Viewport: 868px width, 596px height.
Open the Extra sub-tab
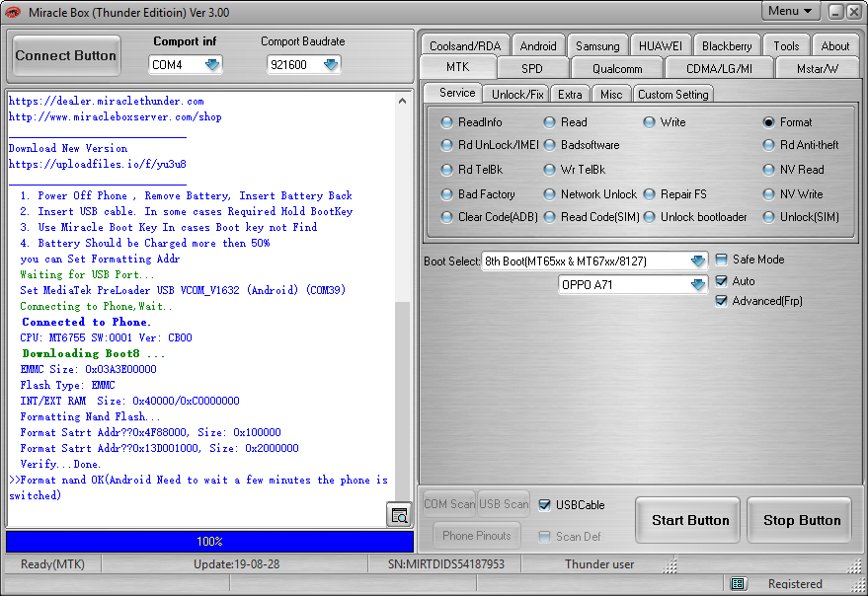click(x=570, y=95)
